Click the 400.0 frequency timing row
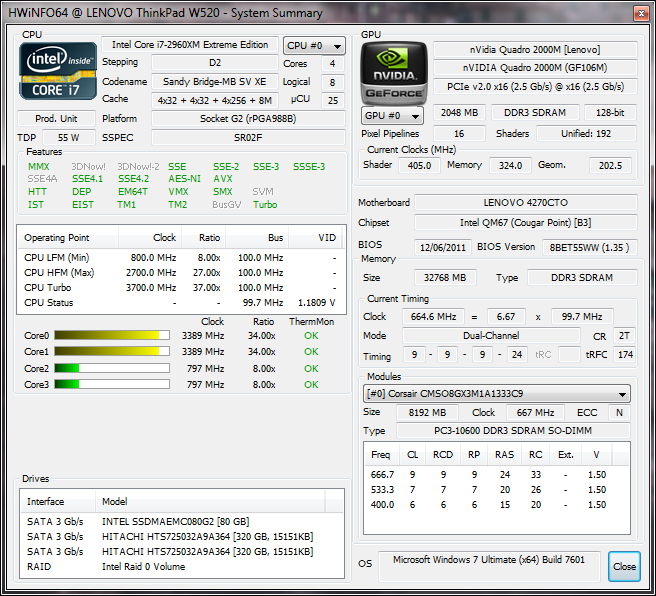656x596 pixels. [x=496, y=505]
